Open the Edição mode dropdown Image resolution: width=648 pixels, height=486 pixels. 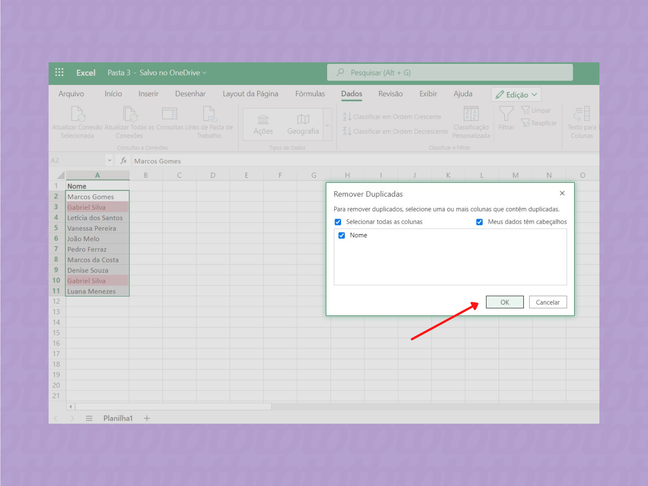pyautogui.click(x=516, y=95)
